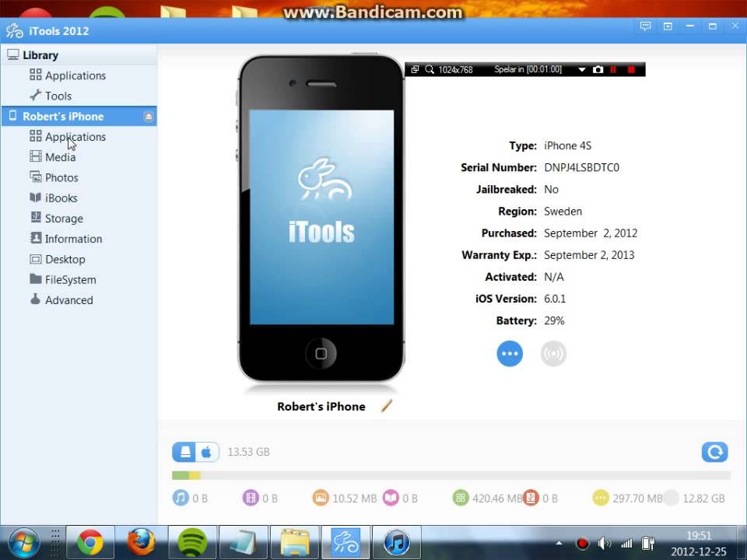
Task: Click the pencil icon to rename device
Action: coord(387,406)
